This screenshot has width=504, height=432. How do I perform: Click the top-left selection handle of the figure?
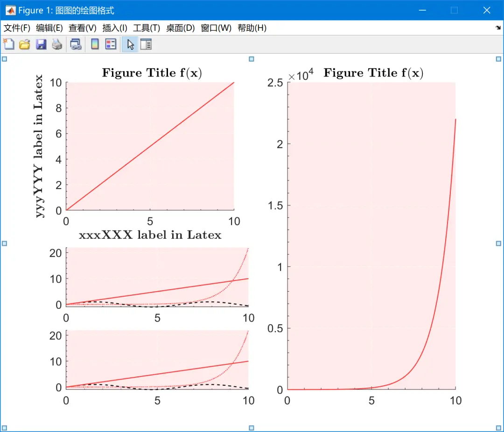pyautogui.click(x=5, y=59)
